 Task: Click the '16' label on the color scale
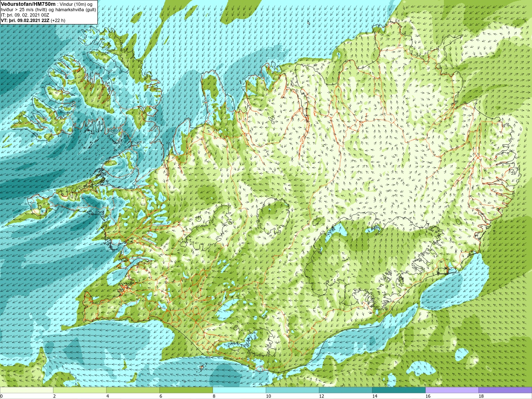pyautogui.click(x=428, y=396)
